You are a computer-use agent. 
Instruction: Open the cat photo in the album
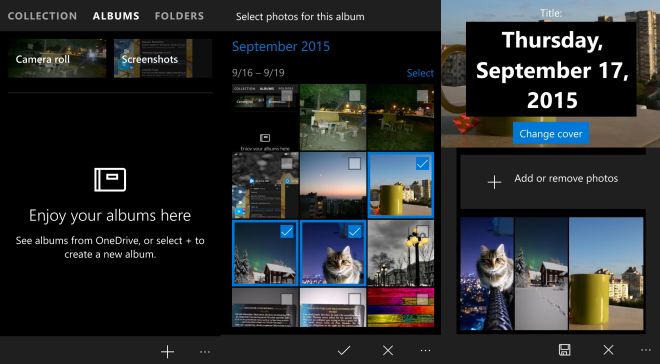[487, 274]
